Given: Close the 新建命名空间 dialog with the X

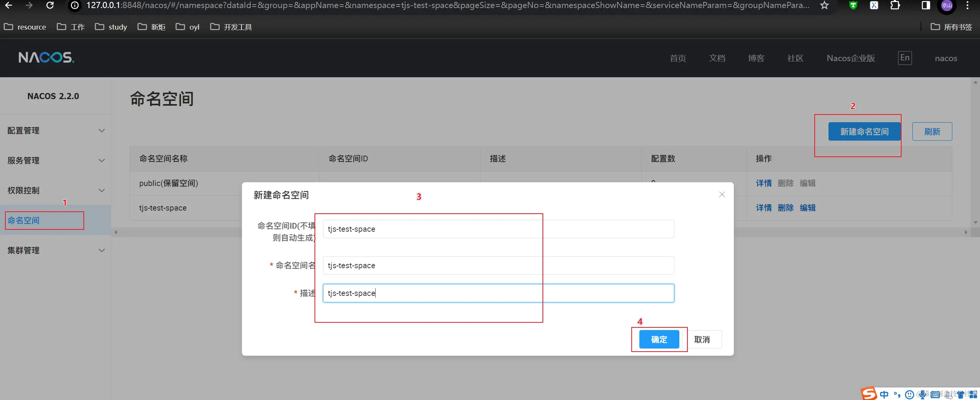Looking at the screenshot, I should pos(722,194).
